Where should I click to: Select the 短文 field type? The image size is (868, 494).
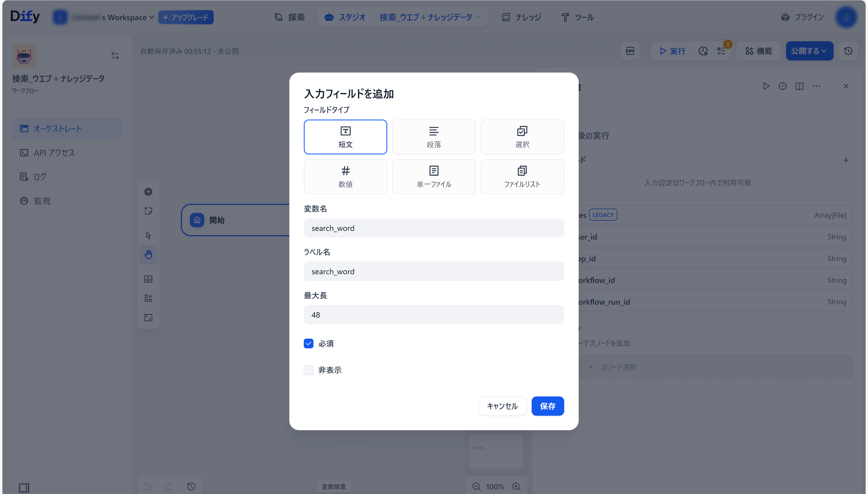click(x=345, y=137)
